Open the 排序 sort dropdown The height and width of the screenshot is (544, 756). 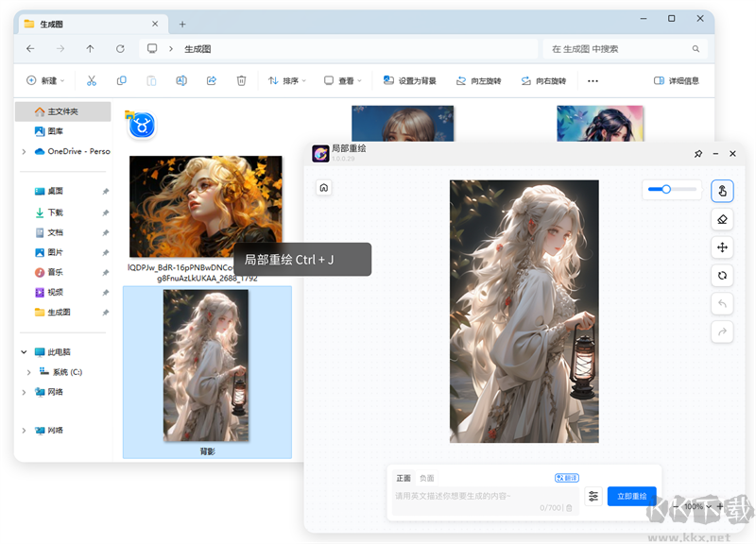(287, 81)
